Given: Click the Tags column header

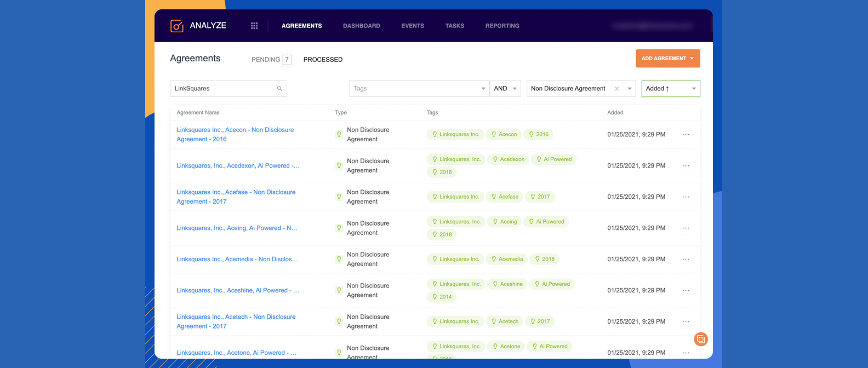Looking at the screenshot, I should [432, 113].
